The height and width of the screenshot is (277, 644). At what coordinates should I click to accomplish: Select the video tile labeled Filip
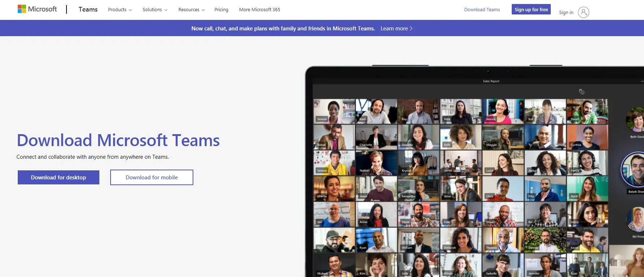pos(545,188)
